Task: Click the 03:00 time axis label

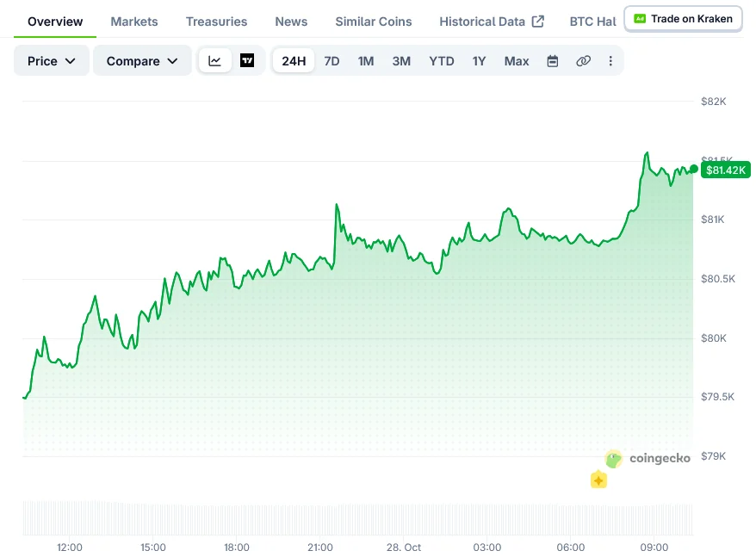Action: click(487, 548)
